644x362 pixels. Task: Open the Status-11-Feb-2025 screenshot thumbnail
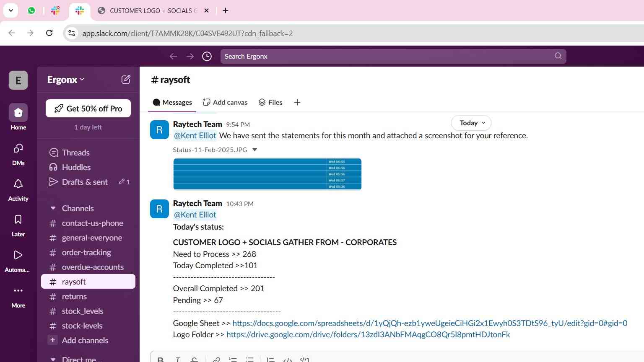pos(267,174)
